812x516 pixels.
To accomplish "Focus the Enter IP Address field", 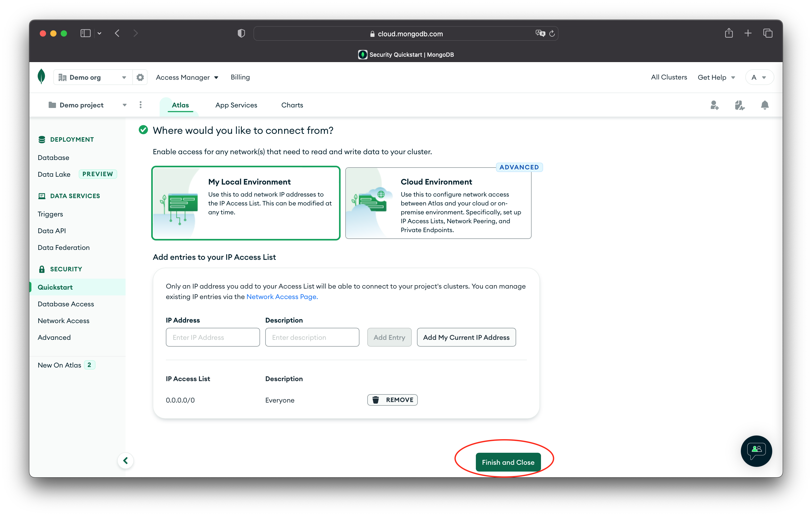I will (x=212, y=337).
